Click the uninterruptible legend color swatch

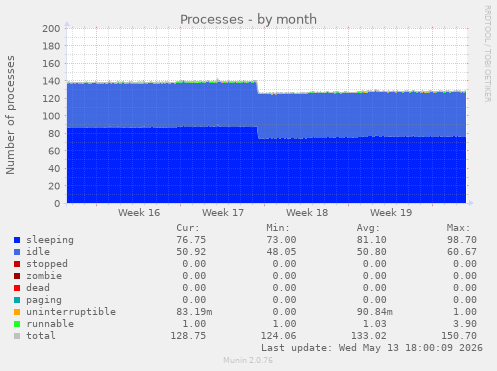pos(17,312)
